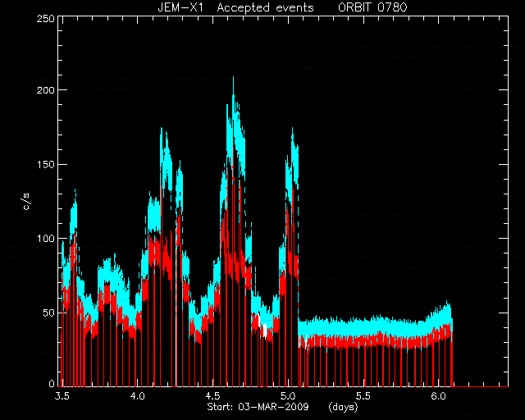Screen dimensions: 525x420
Task: Click the 4.5 x-axis tick label
Action: tap(212, 396)
